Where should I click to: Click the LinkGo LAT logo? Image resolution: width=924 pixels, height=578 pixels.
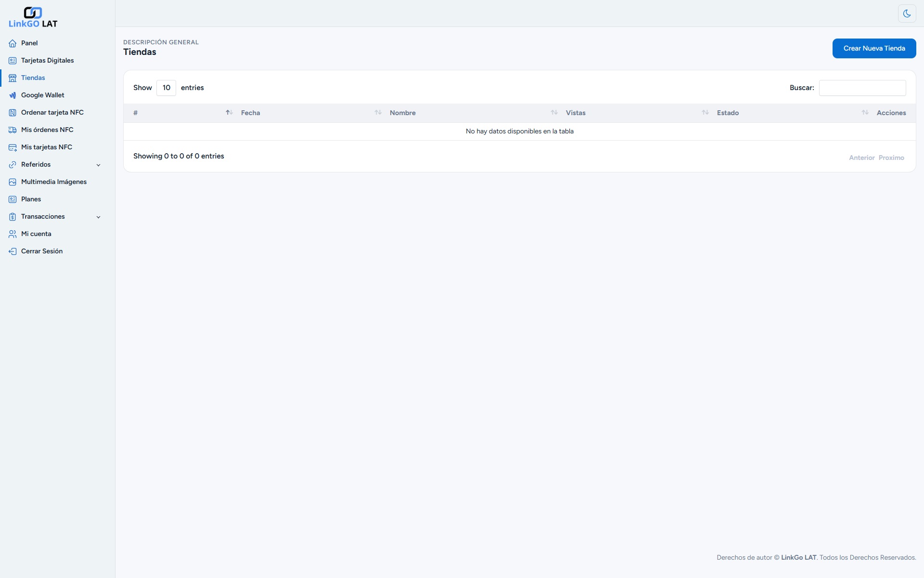coord(33,18)
